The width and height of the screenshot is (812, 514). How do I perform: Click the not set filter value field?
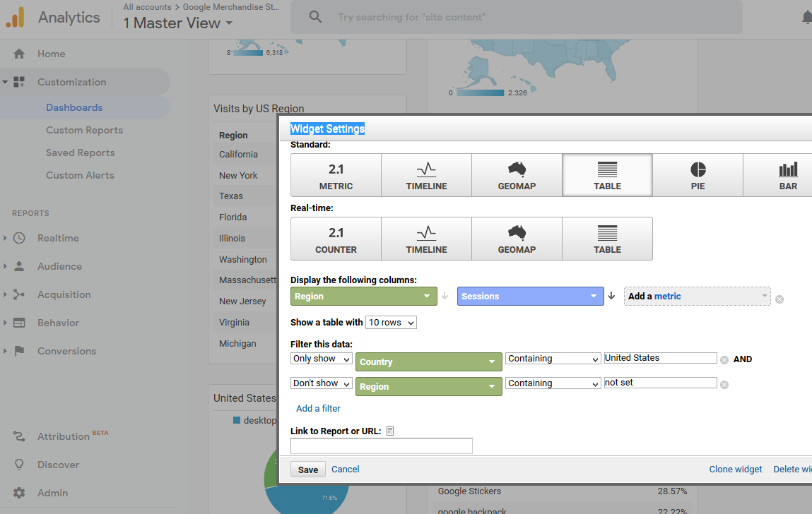click(x=660, y=383)
